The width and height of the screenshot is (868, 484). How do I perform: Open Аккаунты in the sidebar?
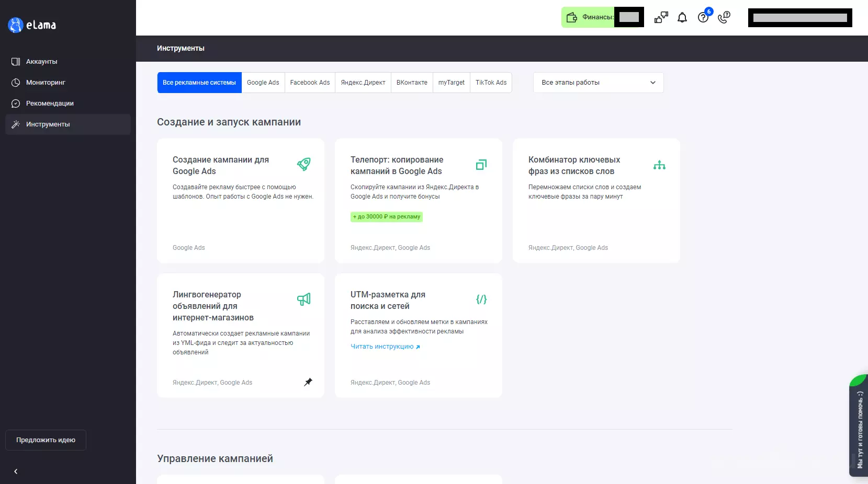pos(68,62)
